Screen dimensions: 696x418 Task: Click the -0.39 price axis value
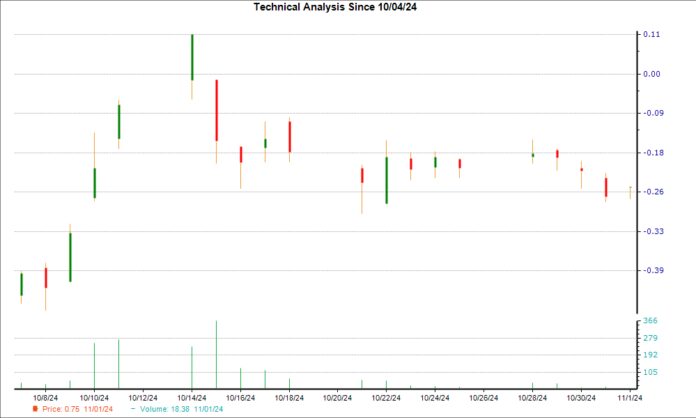[x=653, y=270]
